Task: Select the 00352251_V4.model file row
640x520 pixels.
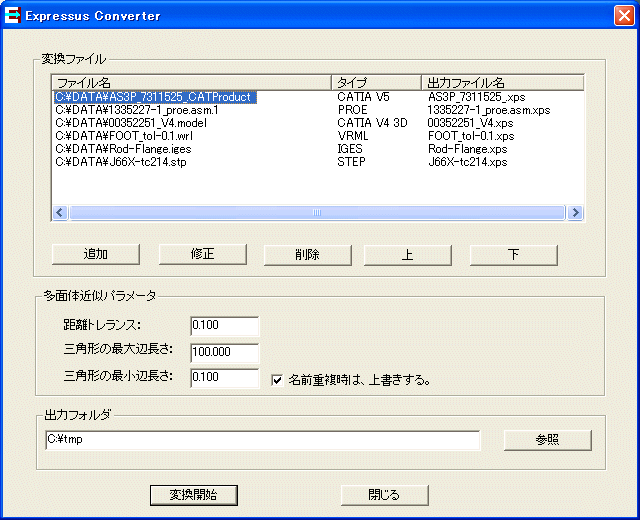Action: point(129,123)
